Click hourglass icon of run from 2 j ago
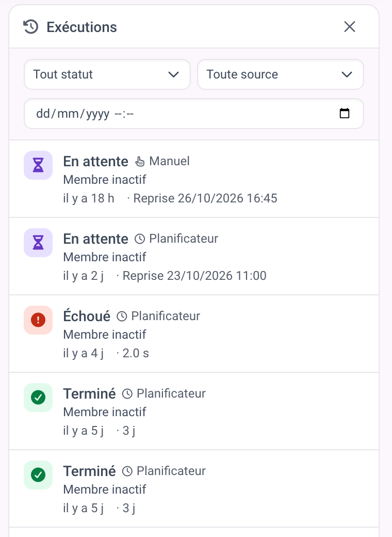The image size is (392, 537). (38, 243)
